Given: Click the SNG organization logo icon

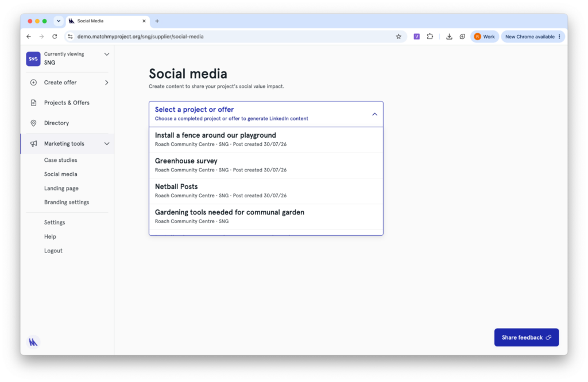Looking at the screenshot, I should 33,59.
